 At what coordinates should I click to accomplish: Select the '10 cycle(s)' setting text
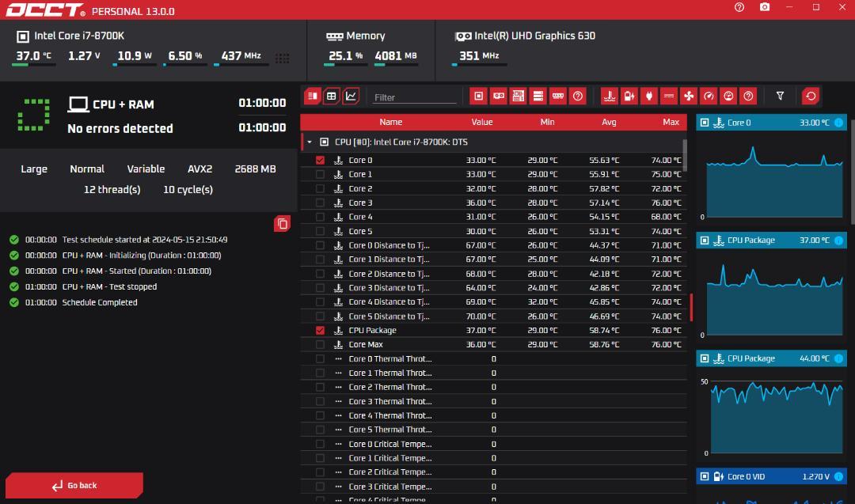(x=188, y=190)
